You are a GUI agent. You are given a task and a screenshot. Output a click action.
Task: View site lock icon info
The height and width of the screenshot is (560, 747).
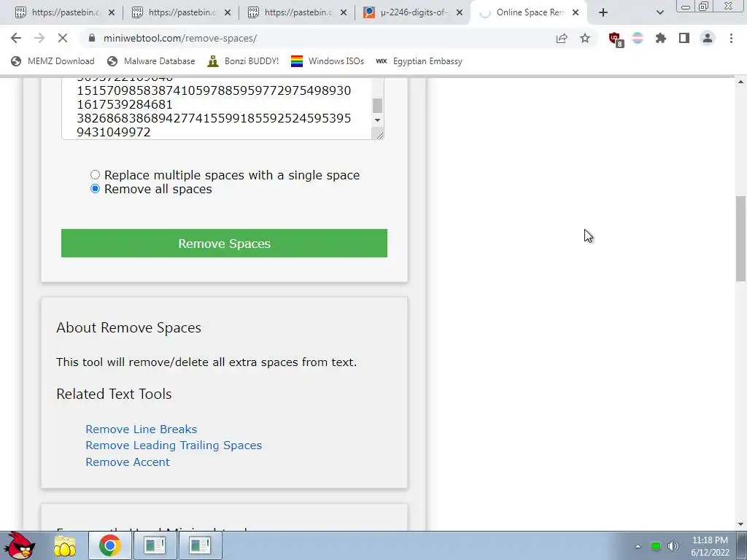click(x=92, y=38)
